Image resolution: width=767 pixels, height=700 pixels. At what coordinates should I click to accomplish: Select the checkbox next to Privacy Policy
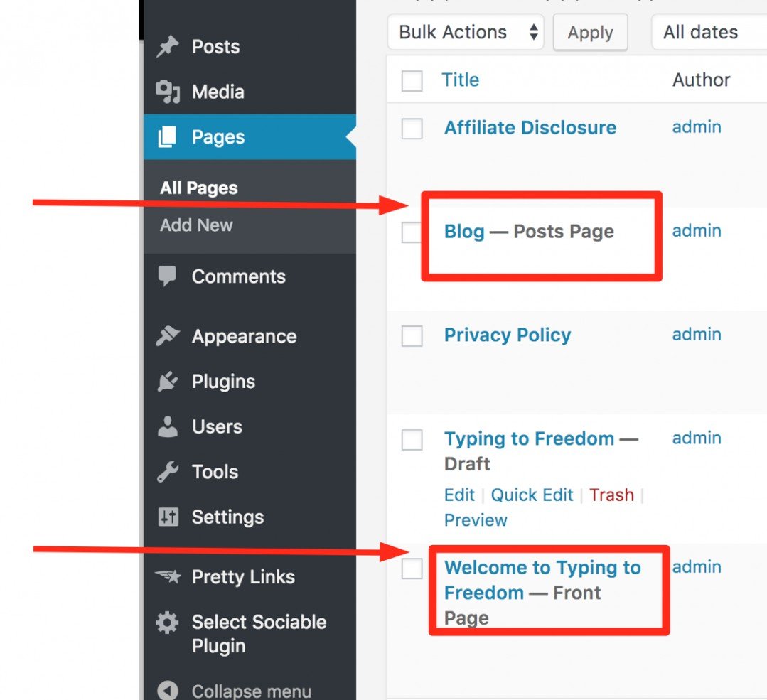(412, 335)
